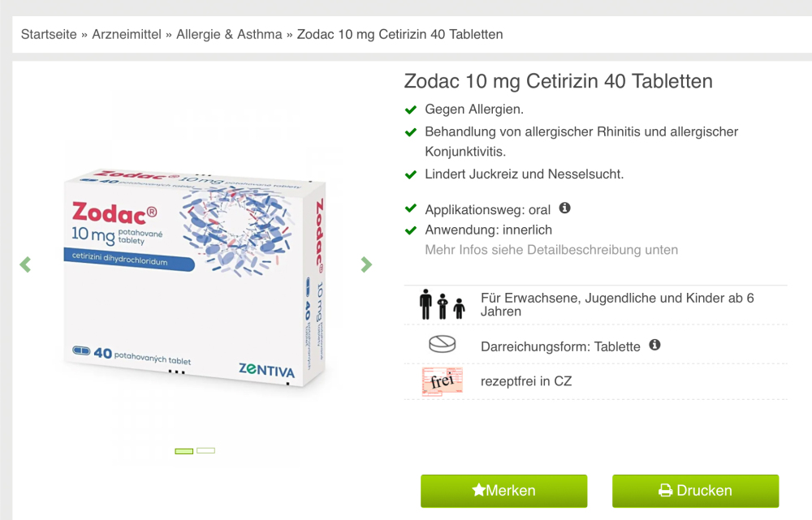Click the info icon next to Applikationsweg: oral

click(x=564, y=208)
